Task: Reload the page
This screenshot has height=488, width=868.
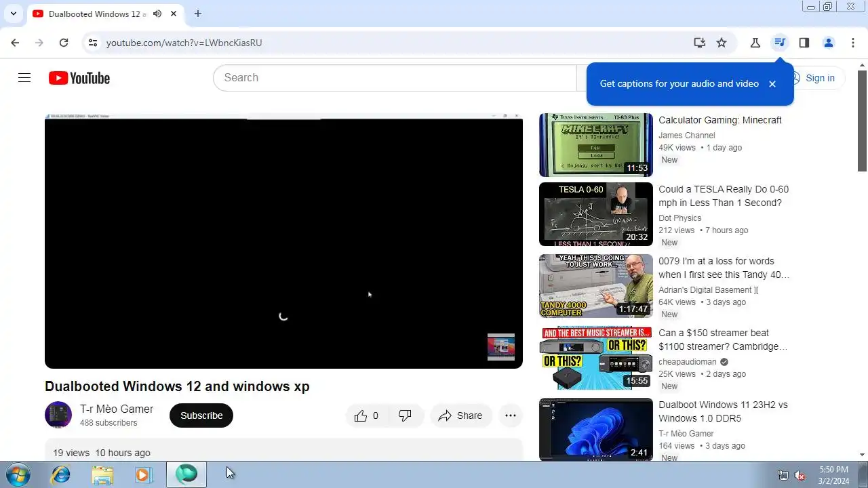Action: tap(64, 43)
